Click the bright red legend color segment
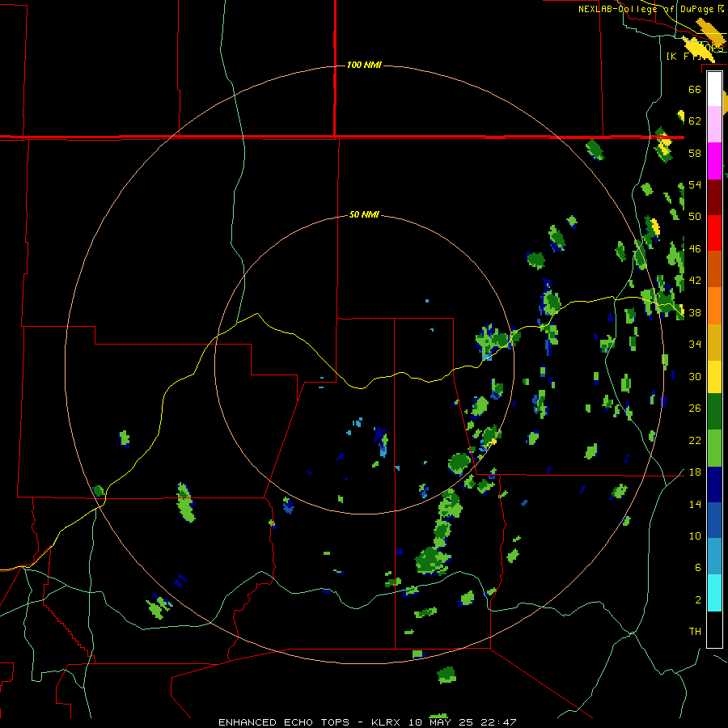The height and width of the screenshot is (728, 728). [x=714, y=233]
